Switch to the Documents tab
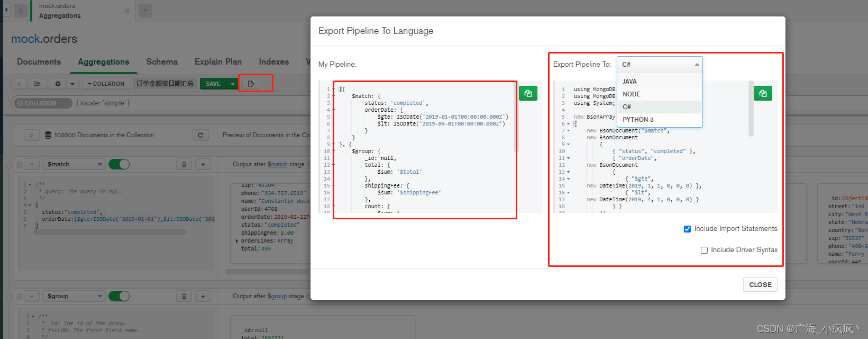Screen dimensions: 868x339 (x=39, y=62)
